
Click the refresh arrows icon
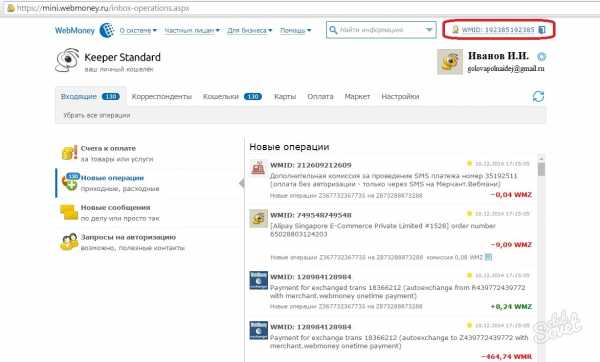click(x=538, y=96)
